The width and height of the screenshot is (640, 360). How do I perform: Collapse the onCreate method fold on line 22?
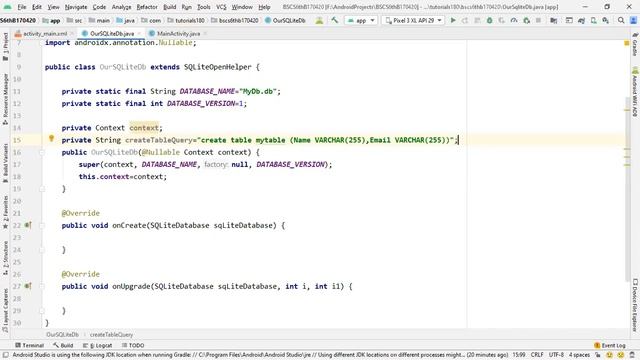tap(42, 225)
